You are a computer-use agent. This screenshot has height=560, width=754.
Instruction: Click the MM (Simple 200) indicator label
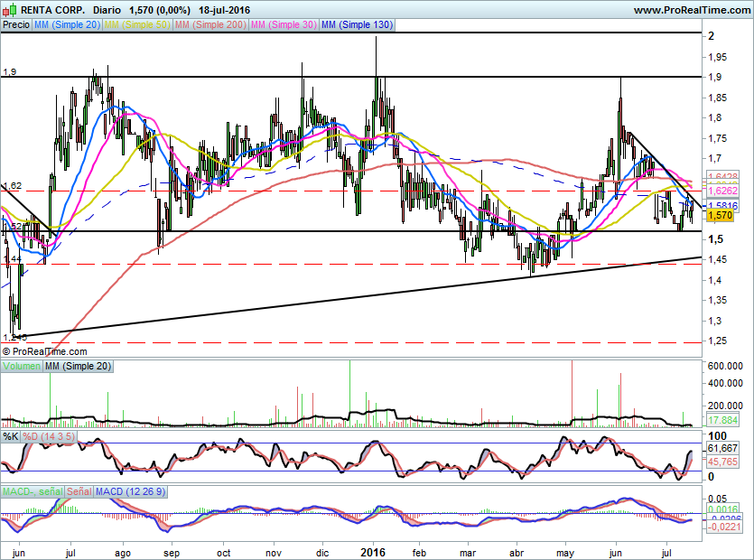(x=210, y=25)
